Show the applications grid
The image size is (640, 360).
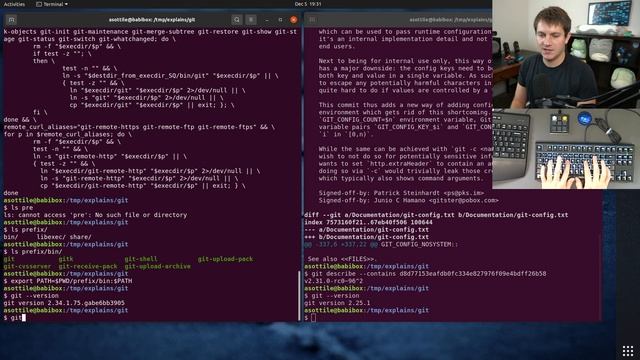(x=628, y=351)
